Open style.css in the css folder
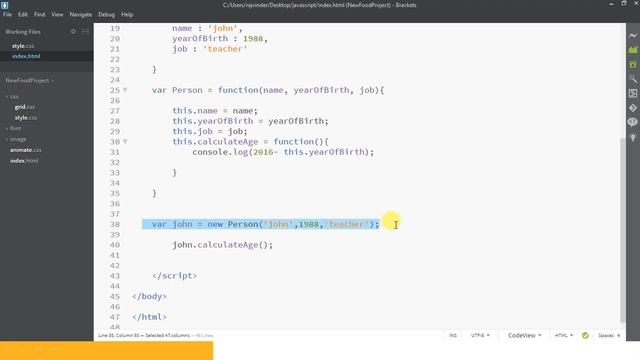This screenshot has width=640, height=360. [x=26, y=118]
